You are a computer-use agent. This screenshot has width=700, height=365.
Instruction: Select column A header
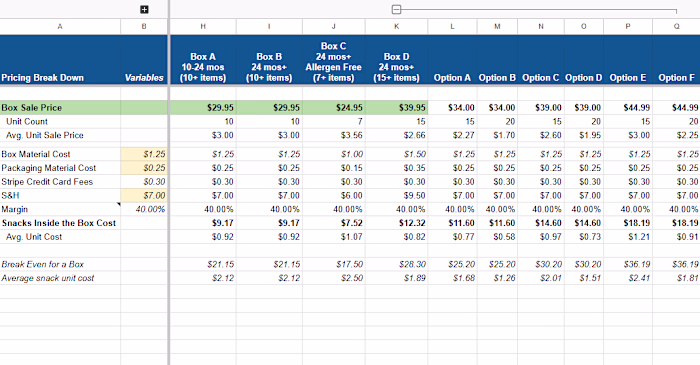click(x=60, y=27)
